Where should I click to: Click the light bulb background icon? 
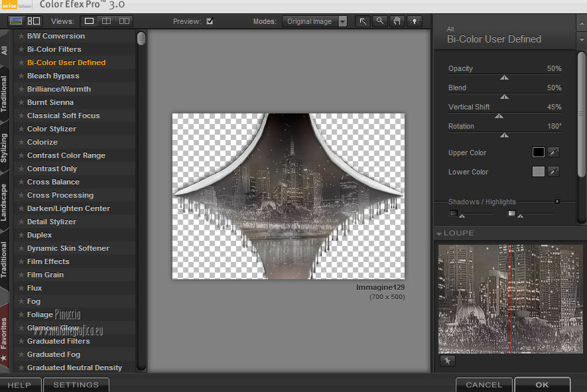(415, 21)
